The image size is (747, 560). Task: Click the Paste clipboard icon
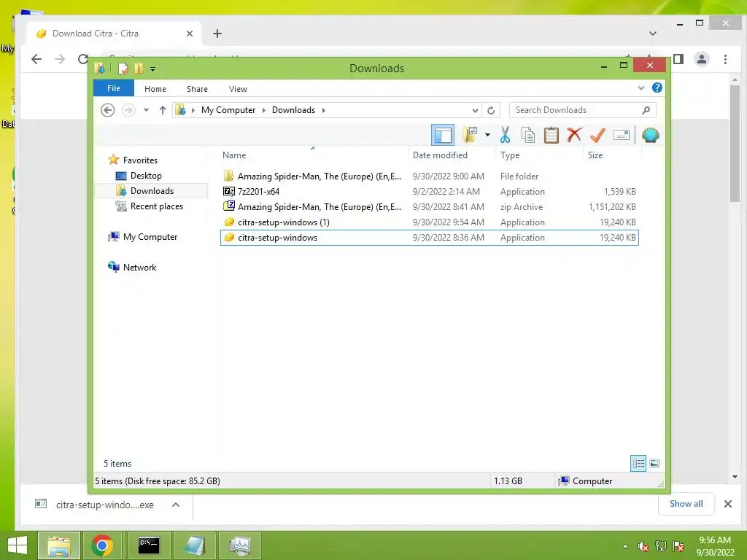551,135
